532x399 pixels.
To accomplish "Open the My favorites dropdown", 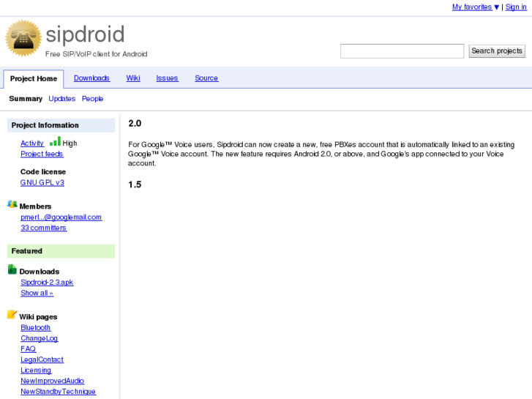I will tap(476, 7).
